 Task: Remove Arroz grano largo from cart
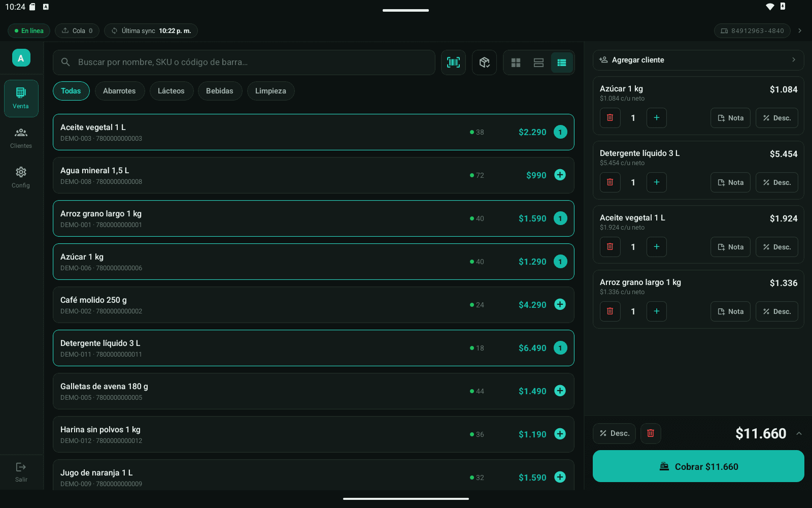click(610, 311)
